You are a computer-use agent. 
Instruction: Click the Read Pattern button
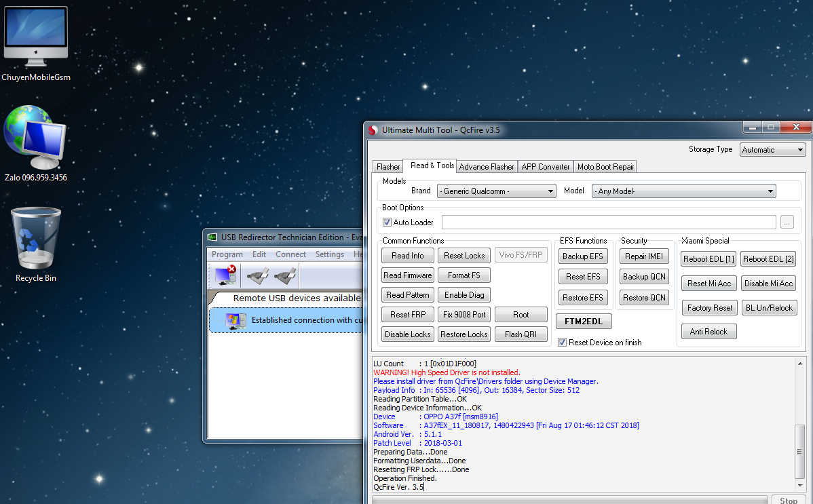click(408, 295)
